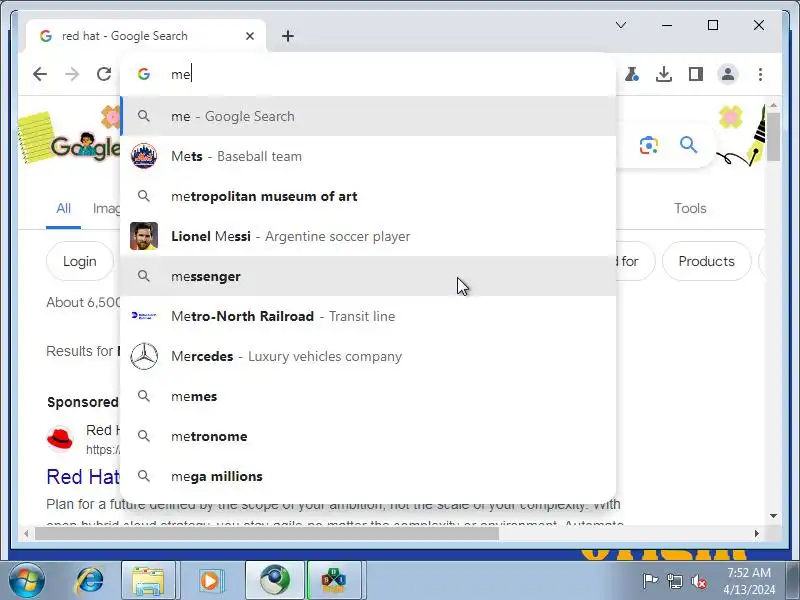The width and height of the screenshot is (800, 600).
Task: Click the vertical scrollbar down arrow
Action: click(773, 516)
